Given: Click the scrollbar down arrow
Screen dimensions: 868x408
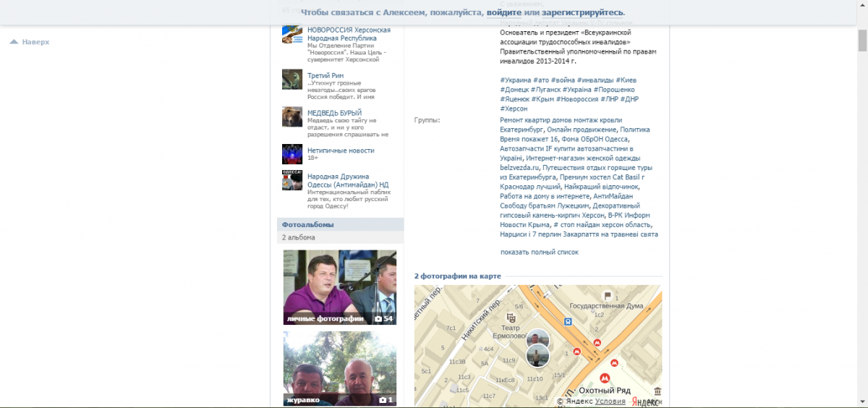Looking at the screenshot, I should pos(861,402).
